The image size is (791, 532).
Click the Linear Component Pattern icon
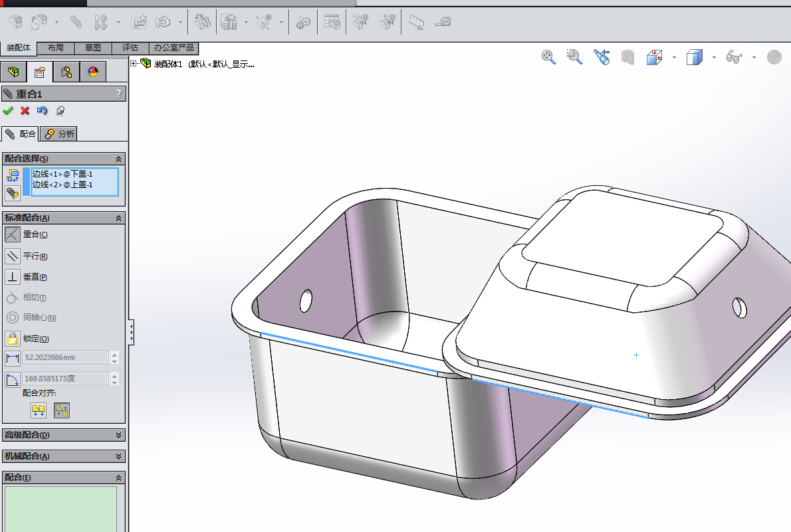101,22
